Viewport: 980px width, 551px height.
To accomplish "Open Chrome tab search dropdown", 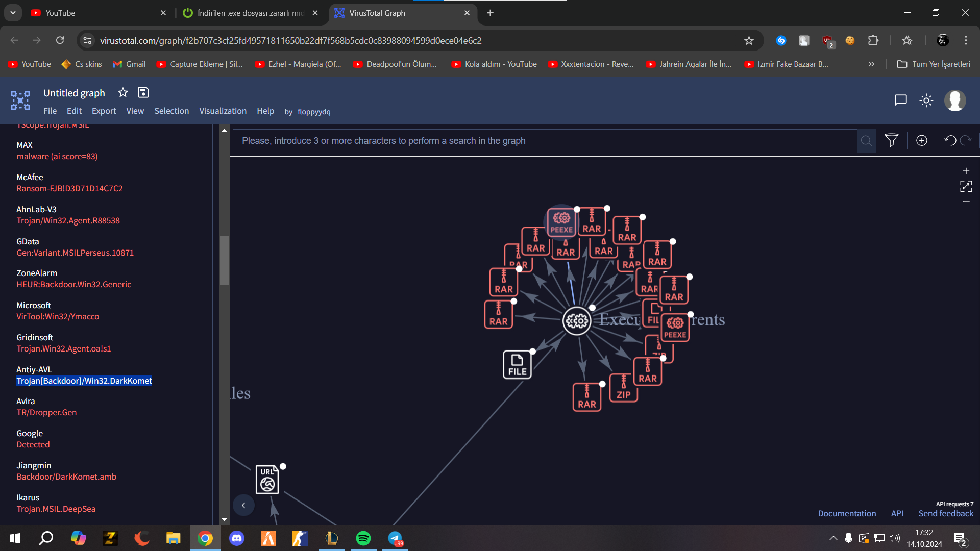I will (13, 13).
